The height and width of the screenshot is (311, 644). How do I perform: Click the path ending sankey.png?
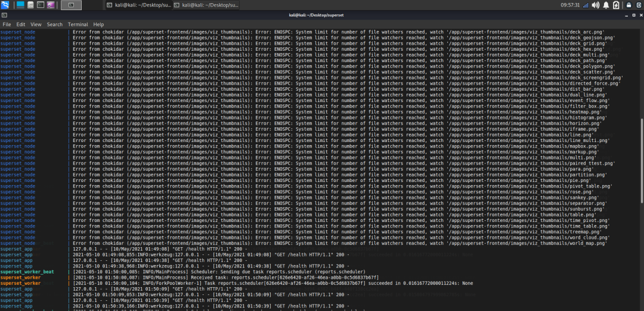(524, 198)
